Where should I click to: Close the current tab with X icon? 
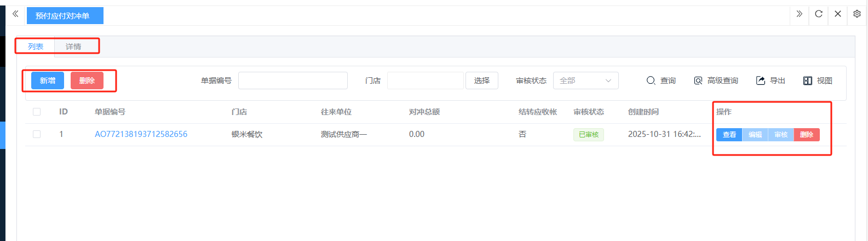point(837,14)
